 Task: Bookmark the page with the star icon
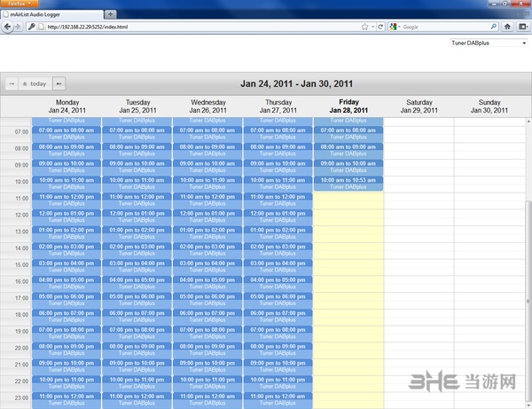point(364,27)
